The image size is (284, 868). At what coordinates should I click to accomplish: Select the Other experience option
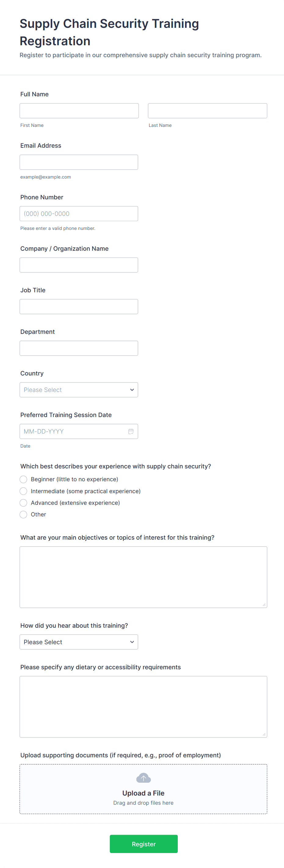(x=24, y=515)
